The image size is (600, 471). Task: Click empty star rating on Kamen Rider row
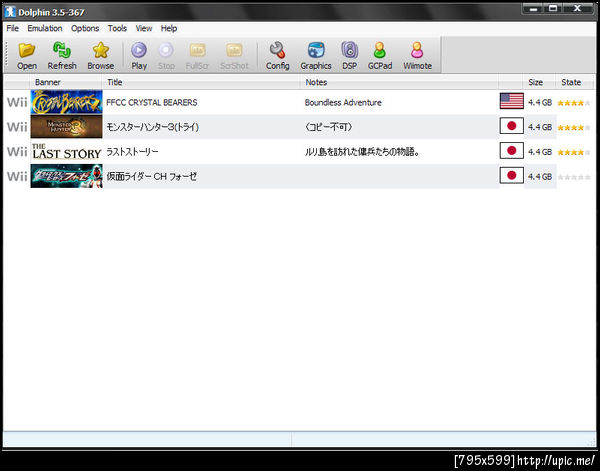(574, 177)
